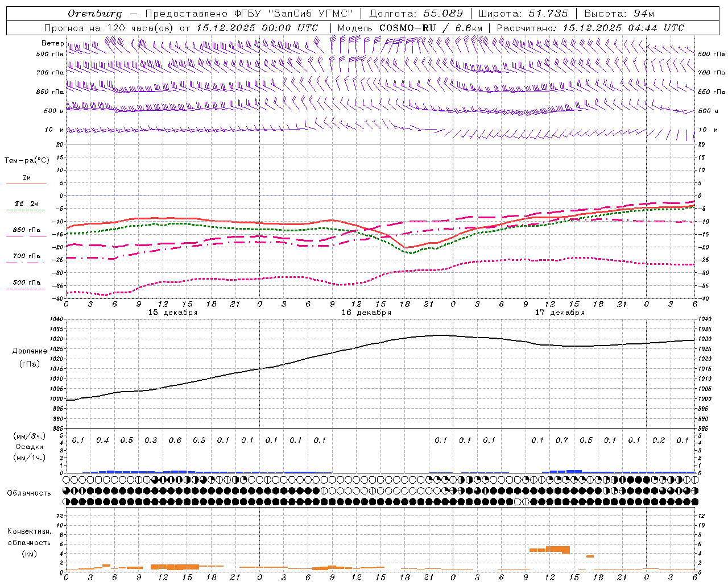Click the 700 гПа entry in temperature legend

(27, 256)
